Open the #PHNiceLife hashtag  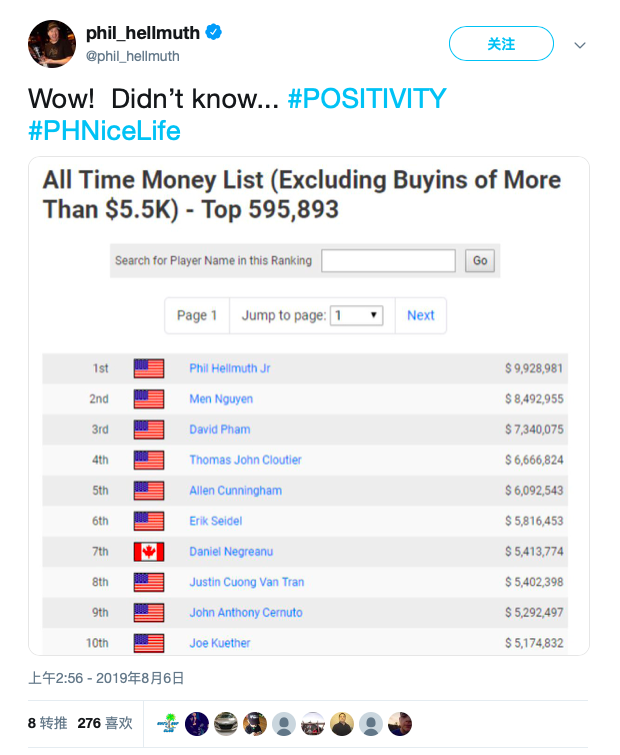pos(104,131)
